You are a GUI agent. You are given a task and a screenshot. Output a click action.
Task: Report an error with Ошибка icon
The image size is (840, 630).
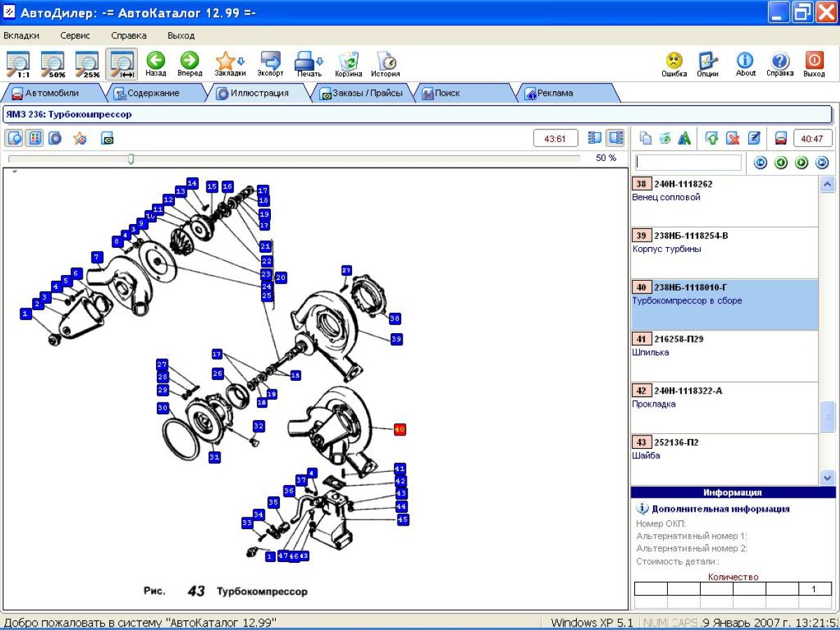pyautogui.click(x=674, y=64)
